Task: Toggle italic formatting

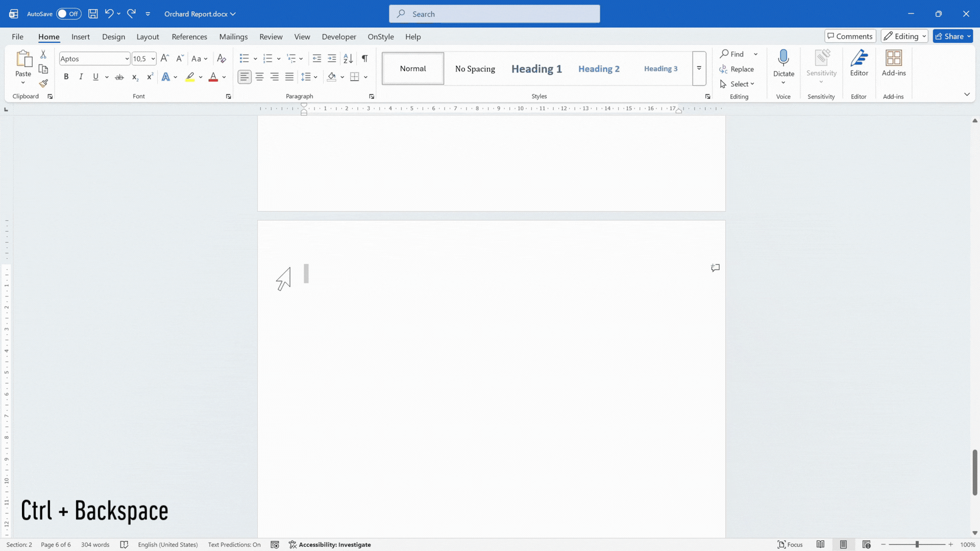Action: (x=81, y=77)
